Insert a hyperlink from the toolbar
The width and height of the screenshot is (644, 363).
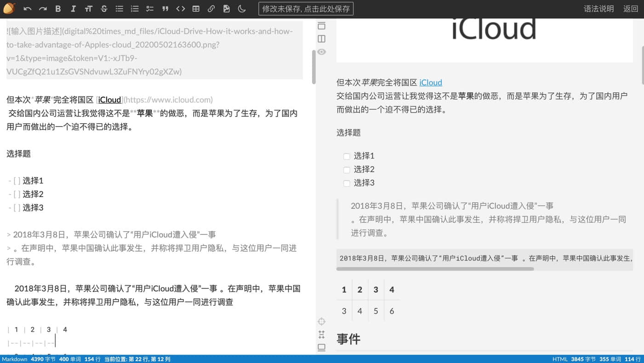pos(211,9)
